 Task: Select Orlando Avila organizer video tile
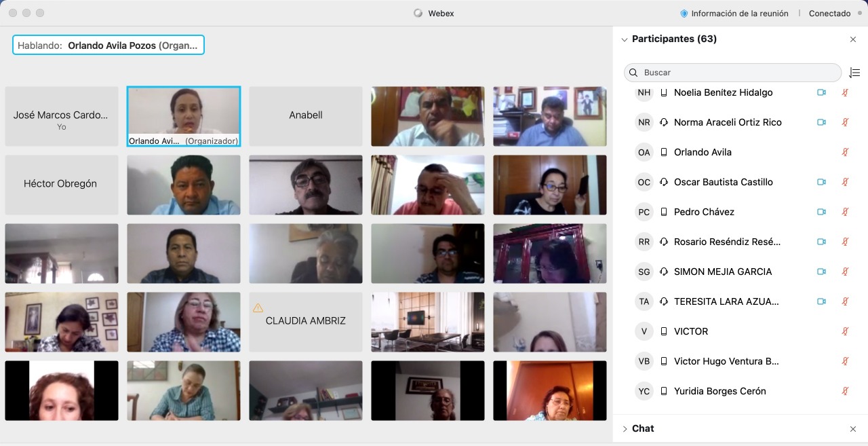tap(183, 116)
